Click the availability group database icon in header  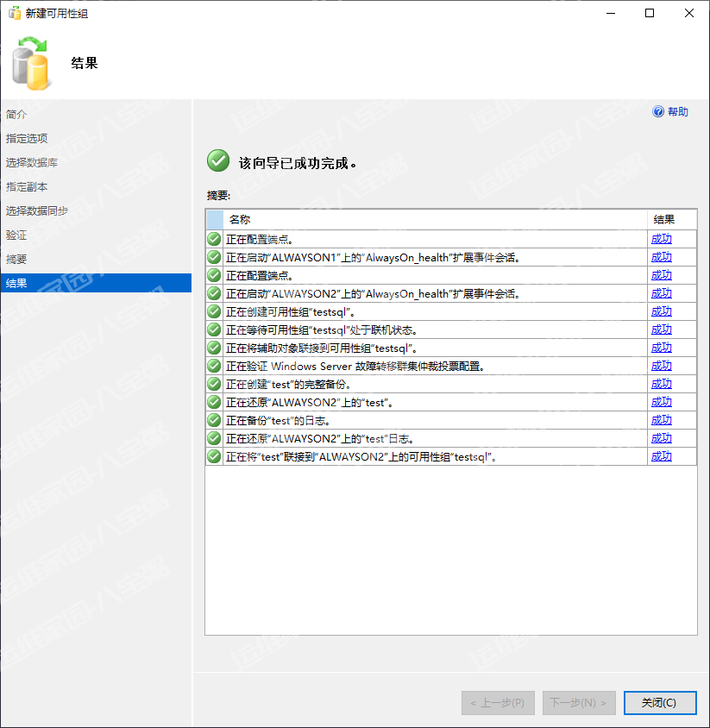(x=32, y=64)
